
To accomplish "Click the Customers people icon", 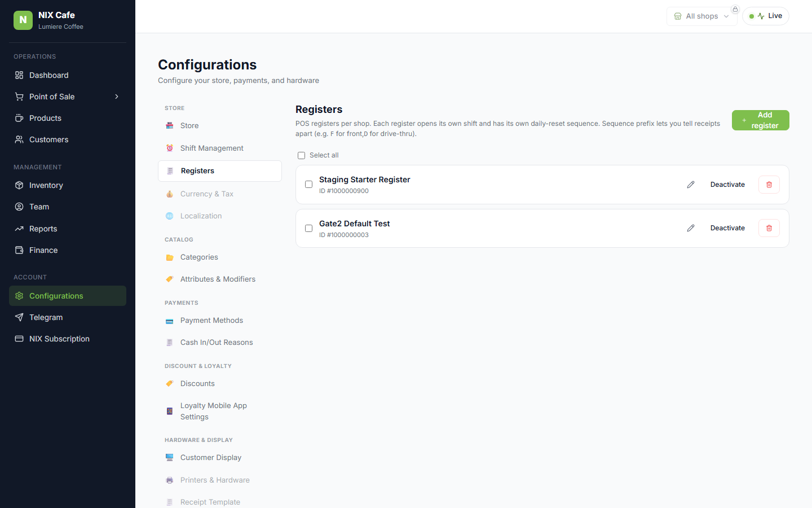I will pyautogui.click(x=19, y=139).
